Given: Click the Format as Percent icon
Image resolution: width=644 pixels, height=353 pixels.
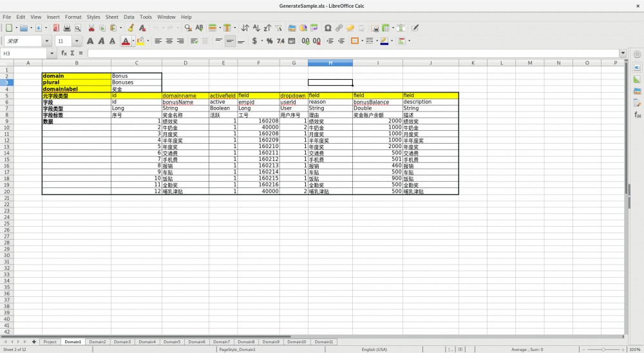Looking at the screenshot, I should 269,41.
